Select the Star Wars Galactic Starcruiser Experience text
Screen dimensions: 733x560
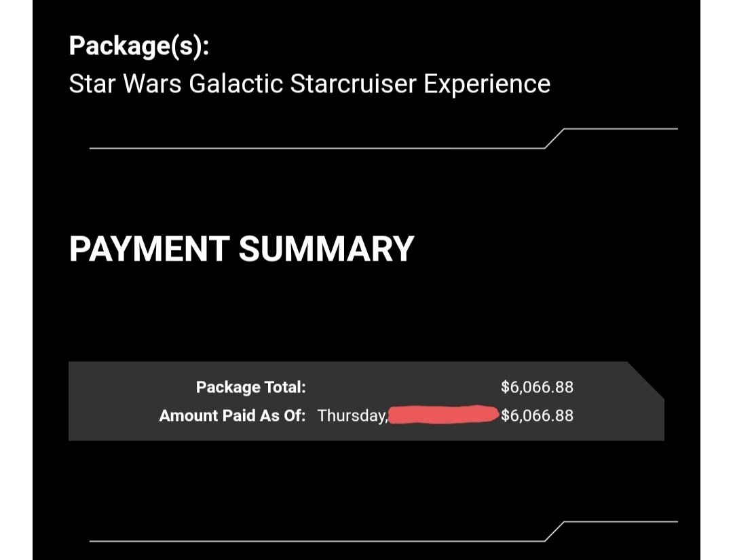[309, 84]
